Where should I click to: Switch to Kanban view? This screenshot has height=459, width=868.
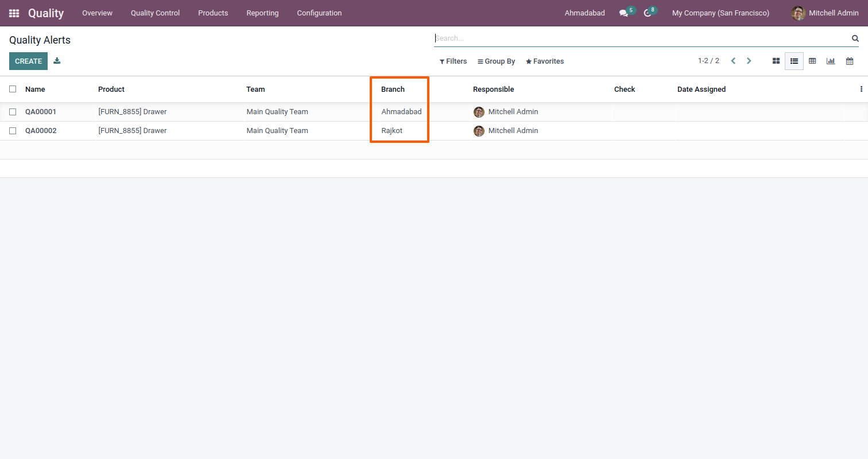(x=776, y=61)
